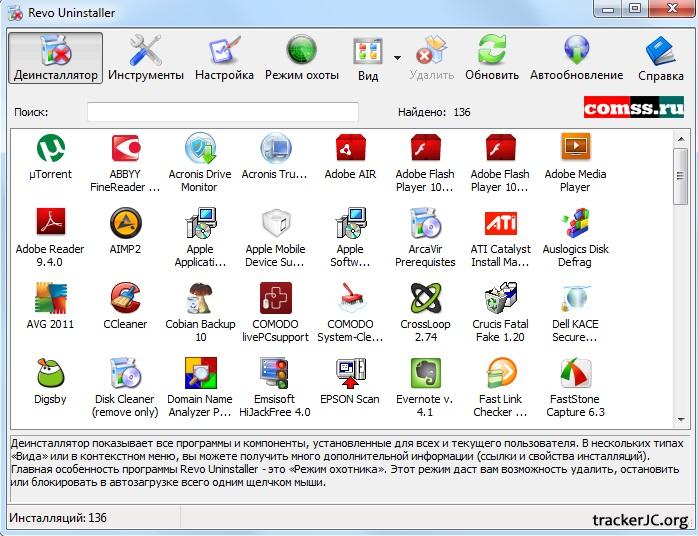Select the Adobe Reader 9.4.0 icon
698x536 pixels.
50,223
